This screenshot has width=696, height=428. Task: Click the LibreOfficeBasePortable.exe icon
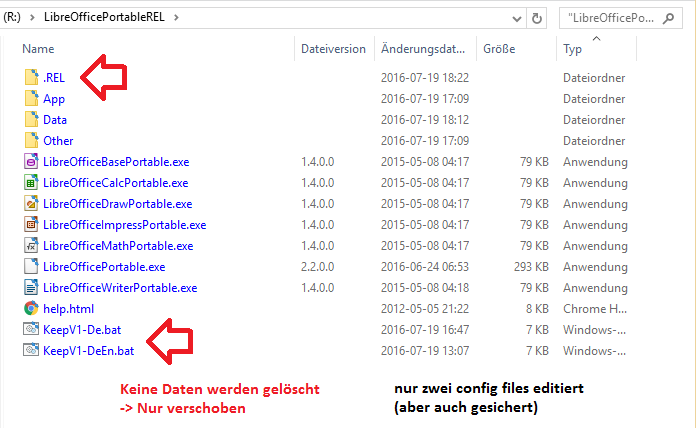click(x=31, y=161)
